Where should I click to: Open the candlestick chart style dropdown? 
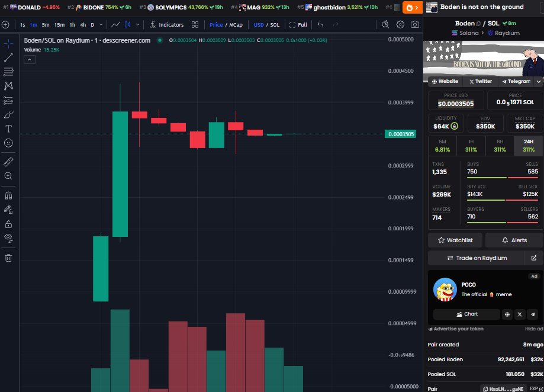pos(139,25)
